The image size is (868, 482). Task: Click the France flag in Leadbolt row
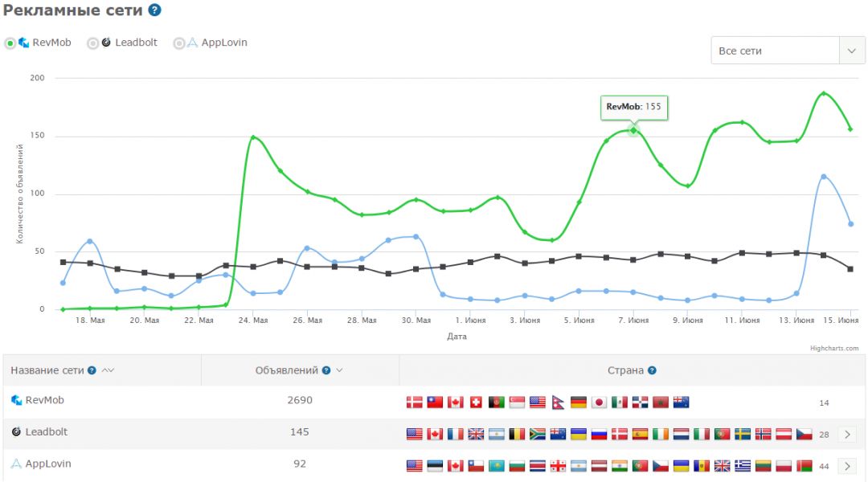point(455,435)
